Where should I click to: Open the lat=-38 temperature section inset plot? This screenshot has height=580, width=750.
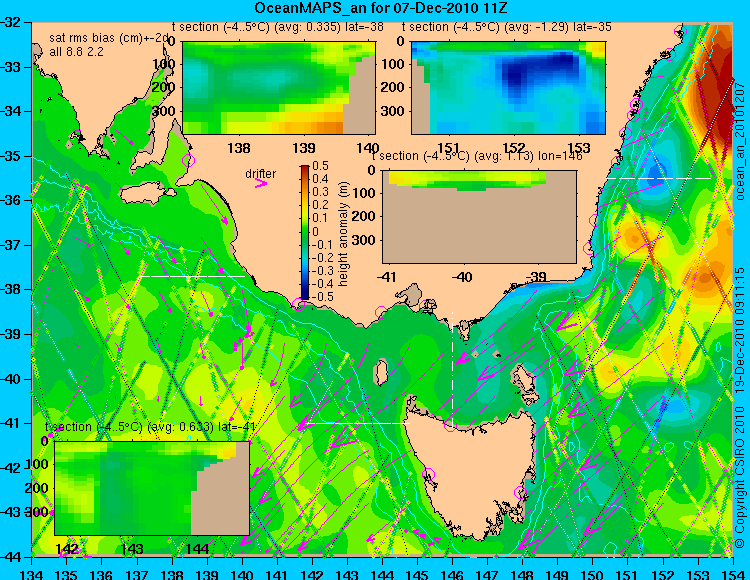point(279,88)
